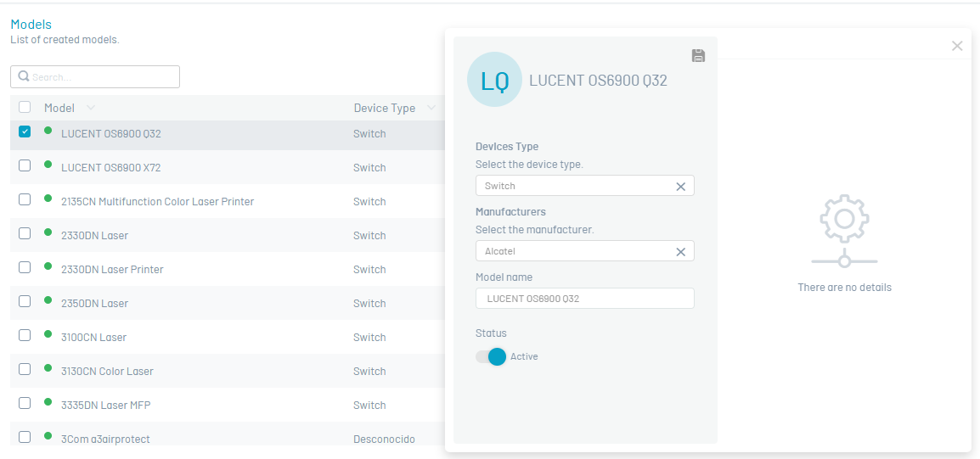Open the 3100CN Laser model row
980x459 pixels.
pyautogui.click(x=228, y=337)
